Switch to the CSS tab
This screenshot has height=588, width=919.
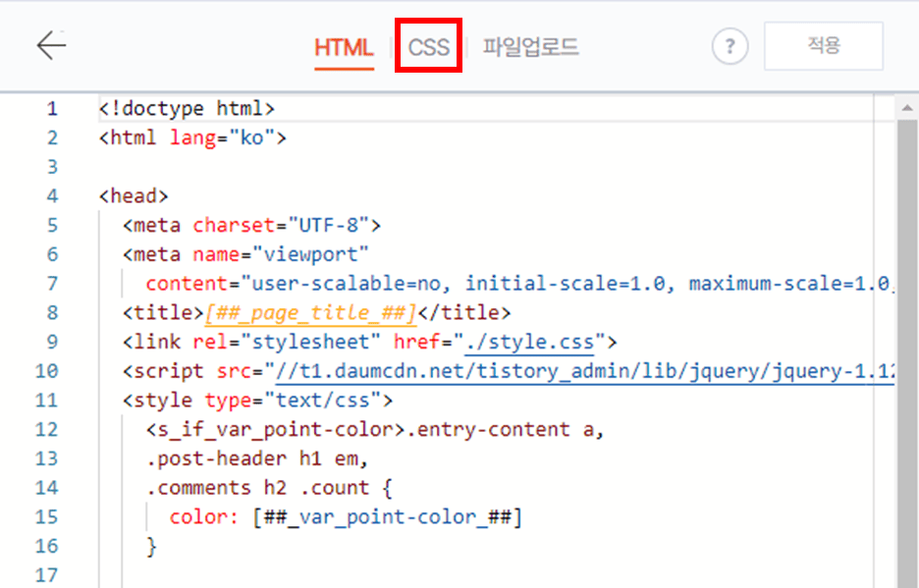(428, 45)
